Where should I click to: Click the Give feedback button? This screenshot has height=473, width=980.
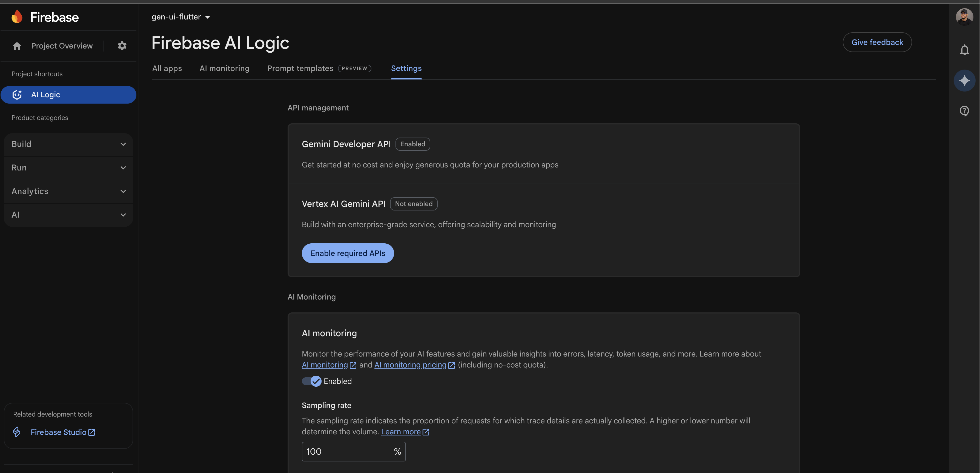[x=877, y=42]
